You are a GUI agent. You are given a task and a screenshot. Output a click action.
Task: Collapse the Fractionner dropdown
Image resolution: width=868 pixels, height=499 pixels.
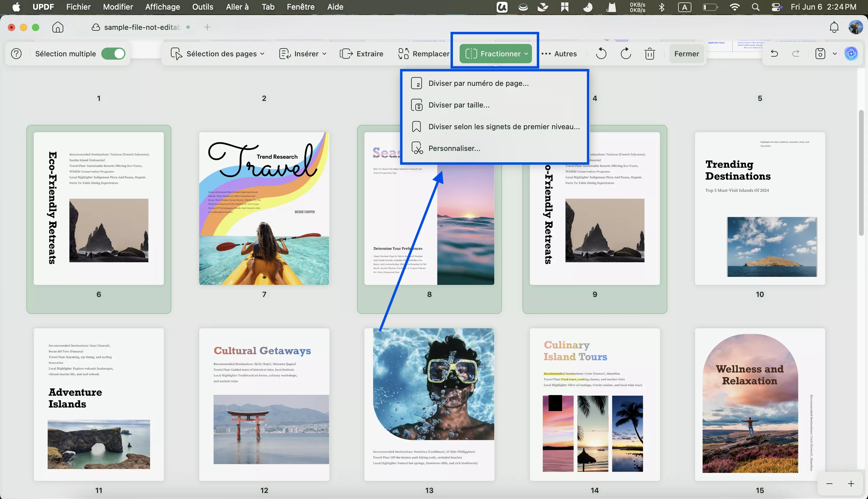[x=495, y=54]
